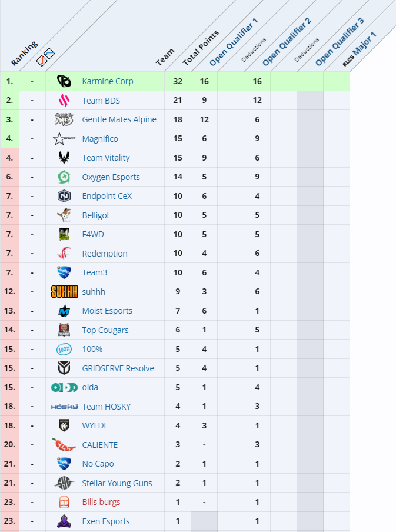Image resolution: width=396 pixels, height=532 pixels.
Task: Click the Oxygen Esports green logo
Action: [x=64, y=177]
